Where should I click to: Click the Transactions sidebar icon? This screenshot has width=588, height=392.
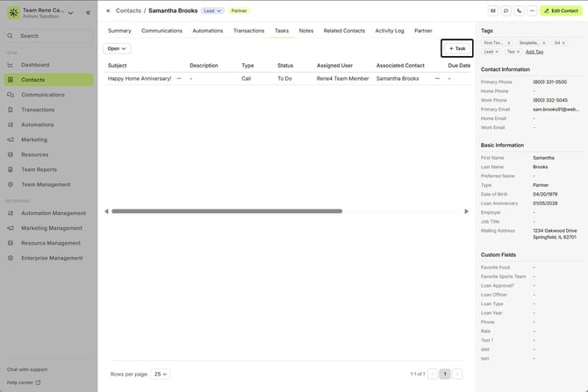coord(11,110)
